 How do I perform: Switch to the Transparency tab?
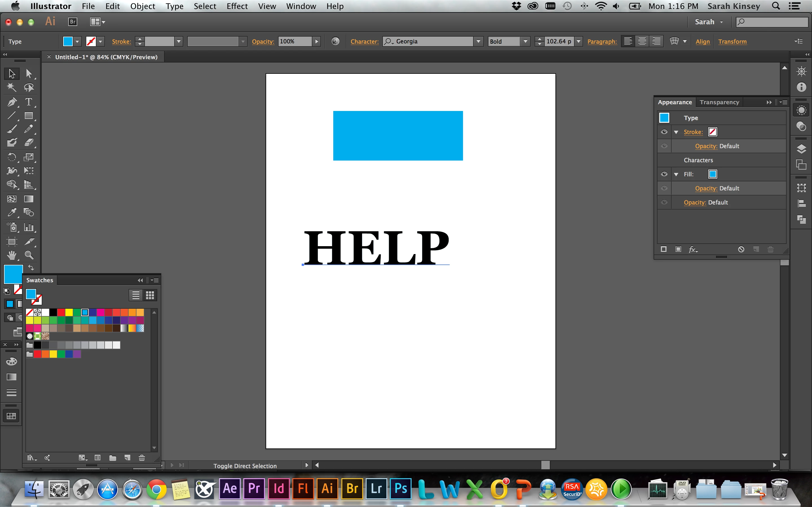pyautogui.click(x=720, y=102)
